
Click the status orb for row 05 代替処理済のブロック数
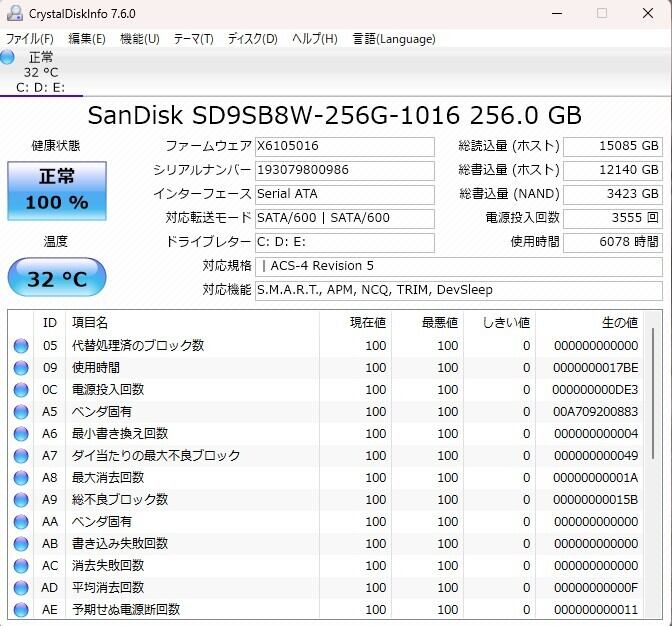21,346
